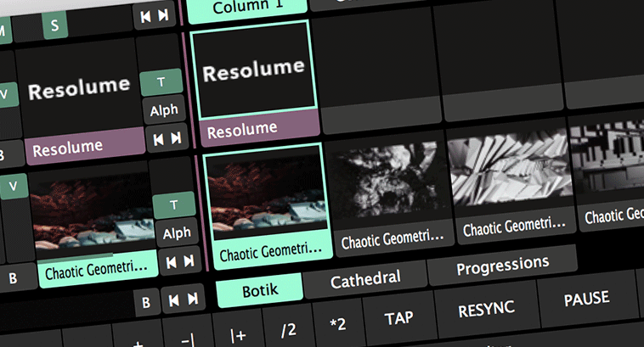Click previous-clip arrow beside the S button
The height and width of the screenshot is (347, 644).
pyautogui.click(x=145, y=16)
